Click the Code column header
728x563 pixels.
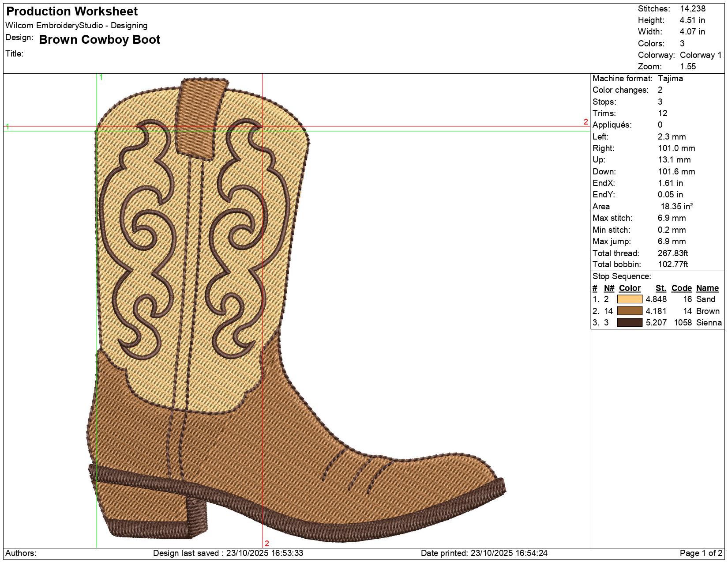[x=681, y=288]
